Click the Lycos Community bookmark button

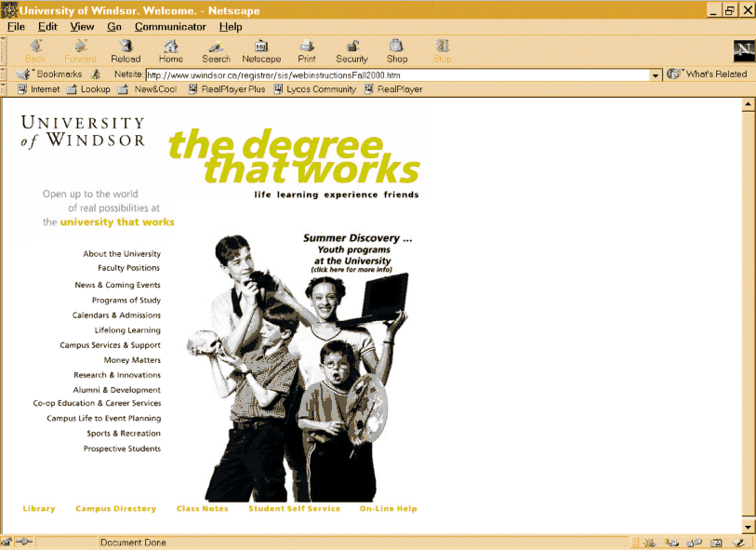pos(314,89)
